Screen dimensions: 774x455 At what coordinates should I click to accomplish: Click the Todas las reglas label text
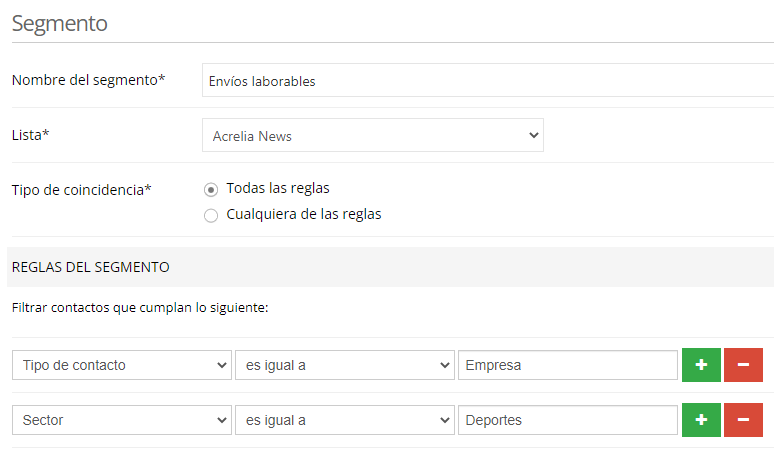tap(278, 188)
